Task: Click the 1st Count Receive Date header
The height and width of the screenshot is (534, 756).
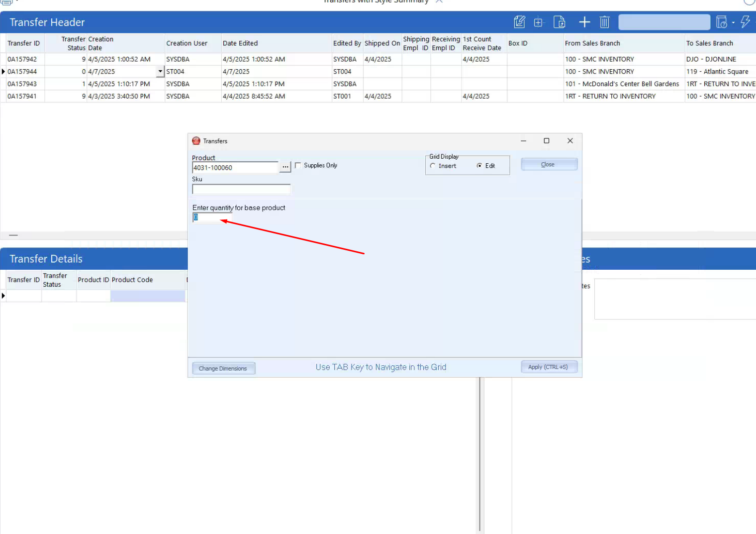Action: 484,43
